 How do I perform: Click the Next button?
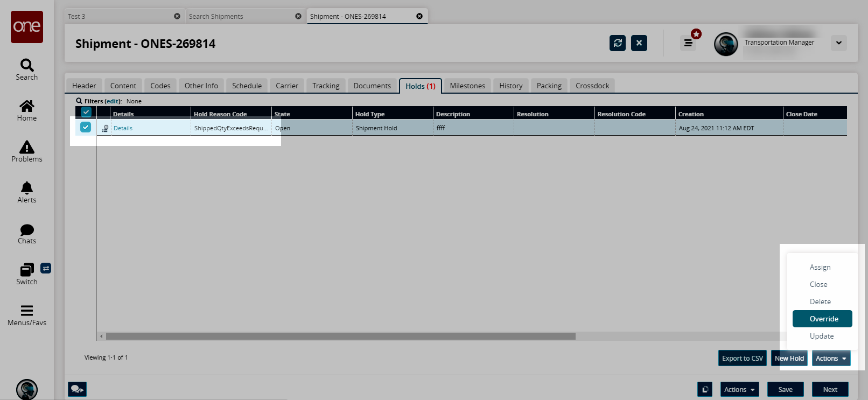pos(830,389)
